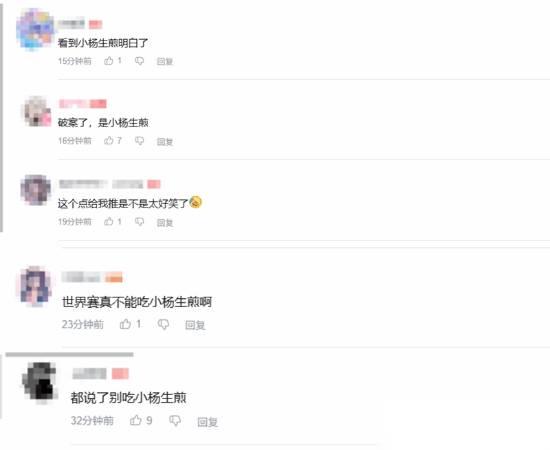Reply to the comment posted 15分钟前
The width and height of the screenshot is (550, 450).
pyautogui.click(x=165, y=61)
